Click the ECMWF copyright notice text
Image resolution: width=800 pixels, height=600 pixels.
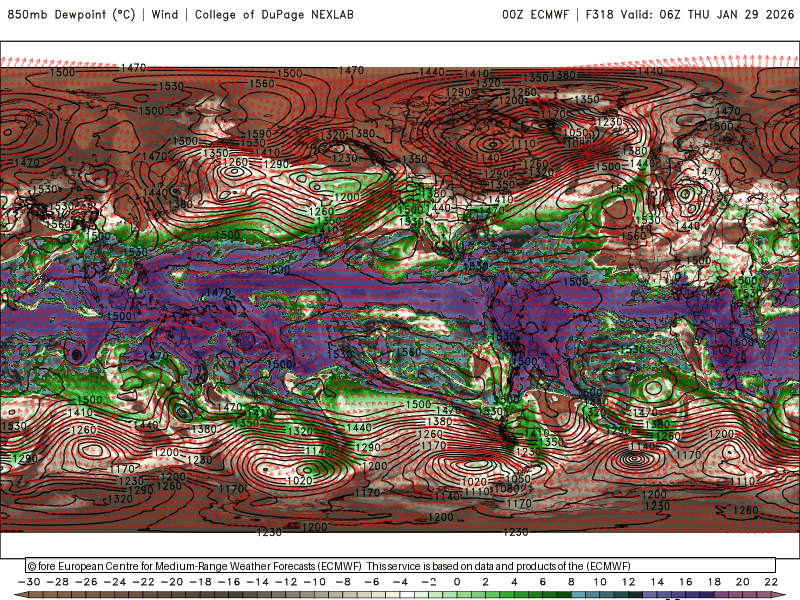329,566
